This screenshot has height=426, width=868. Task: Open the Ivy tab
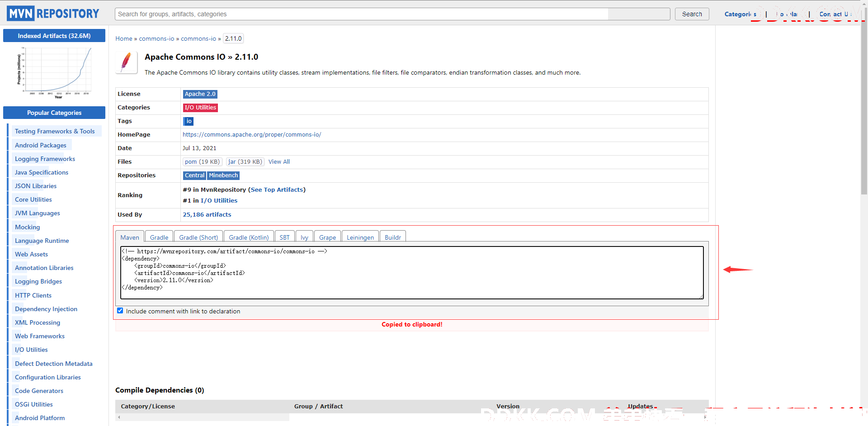304,237
